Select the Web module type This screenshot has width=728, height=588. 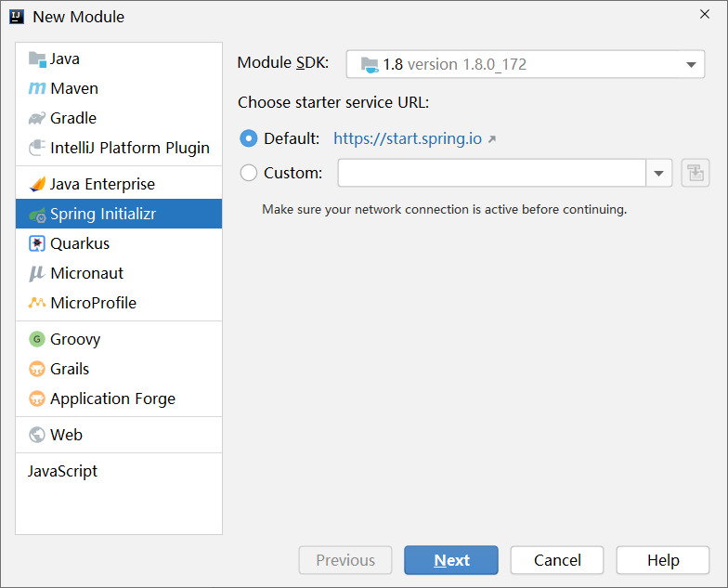(x=119, y=435)
